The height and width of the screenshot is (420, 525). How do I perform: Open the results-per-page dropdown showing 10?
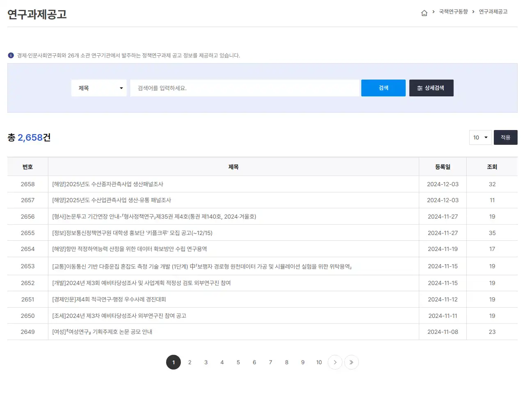pos(480,137)
